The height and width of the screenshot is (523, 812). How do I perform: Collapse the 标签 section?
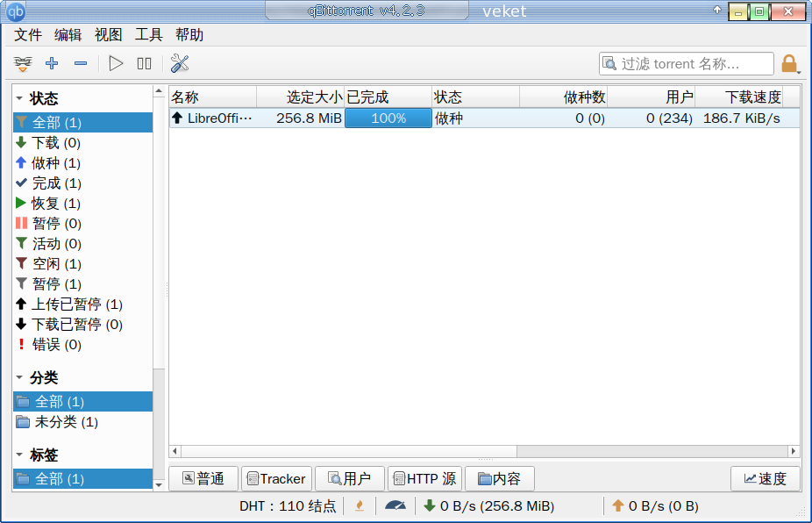coord(19,455)
